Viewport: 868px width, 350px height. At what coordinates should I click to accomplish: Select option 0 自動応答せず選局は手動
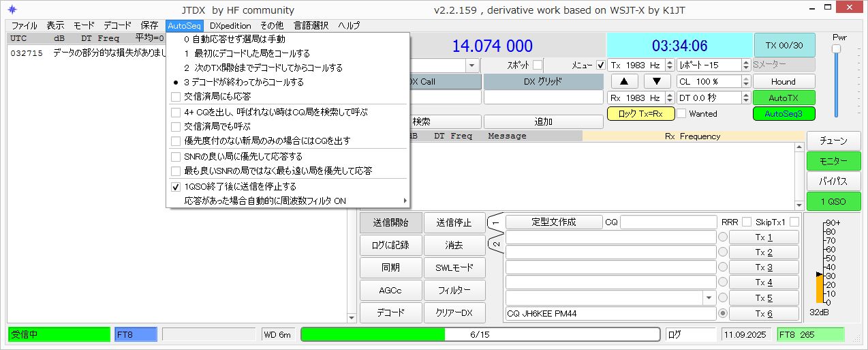click(x=288, y=39)
